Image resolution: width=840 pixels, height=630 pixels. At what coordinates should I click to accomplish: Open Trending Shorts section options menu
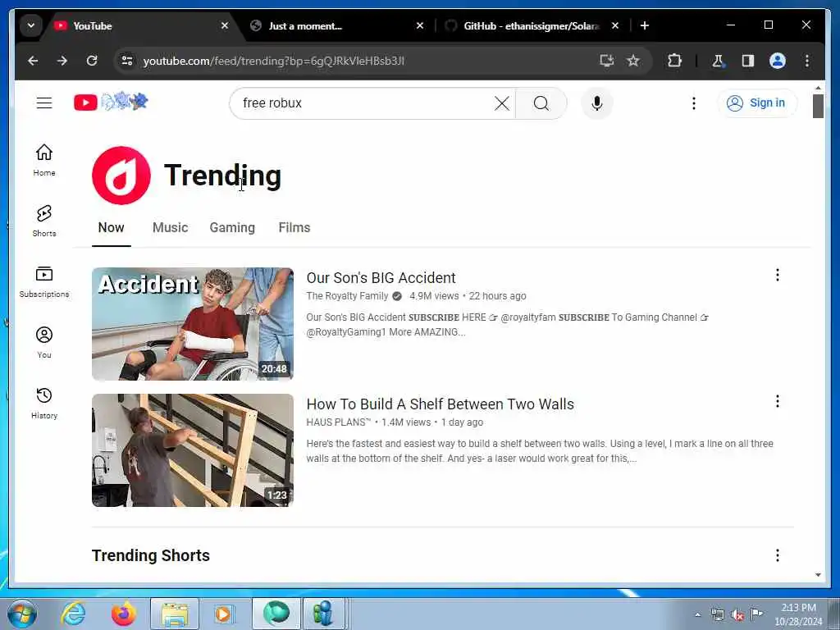coord(778,555)
